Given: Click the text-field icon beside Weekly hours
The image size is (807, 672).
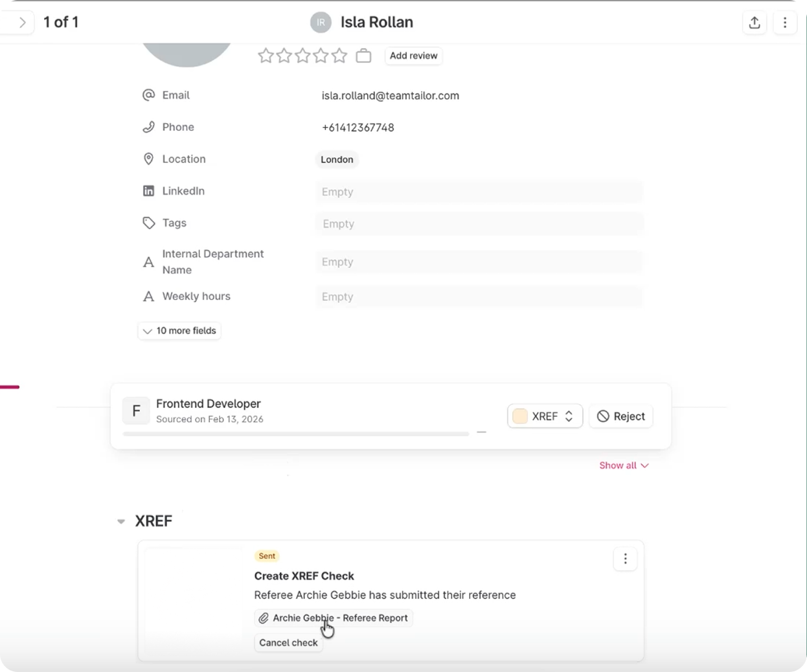Looking at the screenshot, I should [x=148, y=296].
